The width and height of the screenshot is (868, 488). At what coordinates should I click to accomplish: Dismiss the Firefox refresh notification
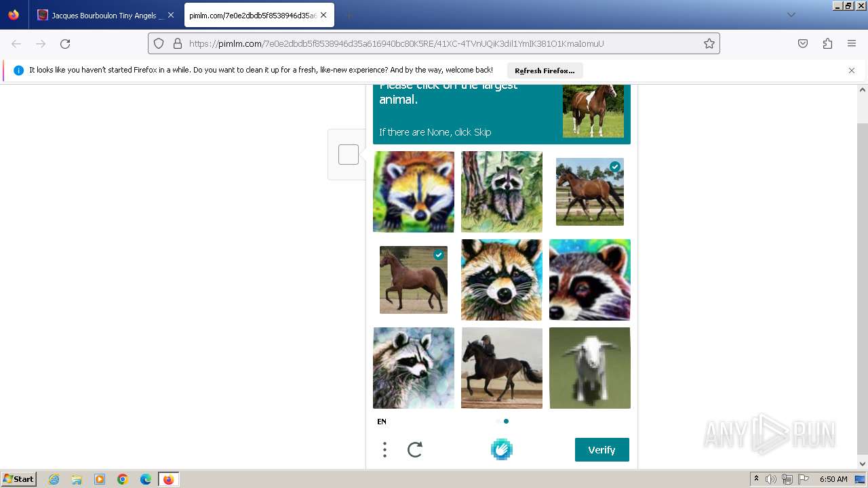tap(852, 70)
